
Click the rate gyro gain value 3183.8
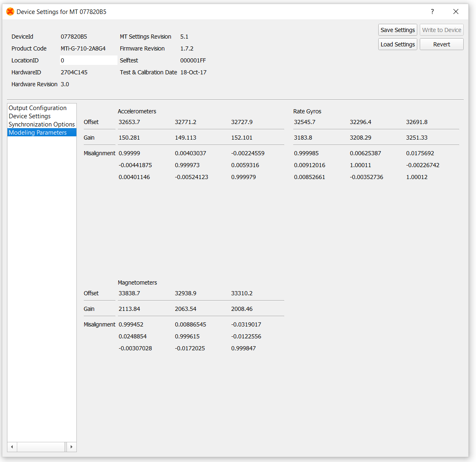[x=303, y=138]
